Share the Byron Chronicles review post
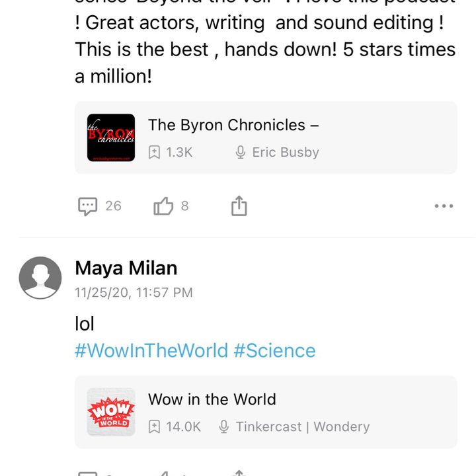This screenshot has width=476, height=476. pos(239,206)
